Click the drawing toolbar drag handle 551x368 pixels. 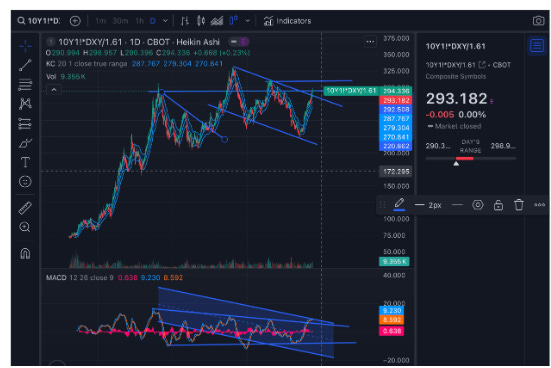tap(383, 205)
